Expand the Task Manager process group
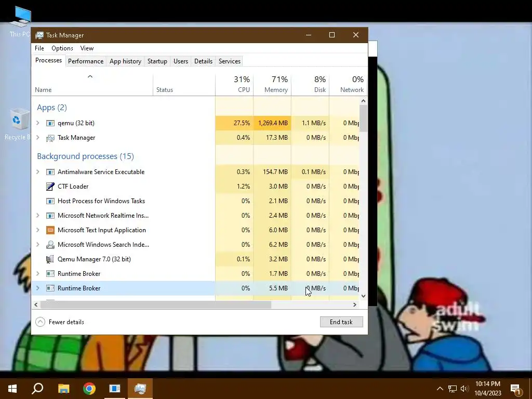Image resolution: width=532 pixels, height=399 pixels. (38, 138)
